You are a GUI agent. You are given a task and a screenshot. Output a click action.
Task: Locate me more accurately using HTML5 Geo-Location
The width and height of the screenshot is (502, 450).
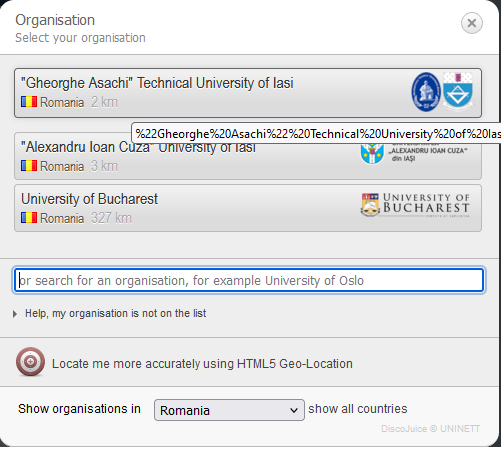tap(202, 364)
